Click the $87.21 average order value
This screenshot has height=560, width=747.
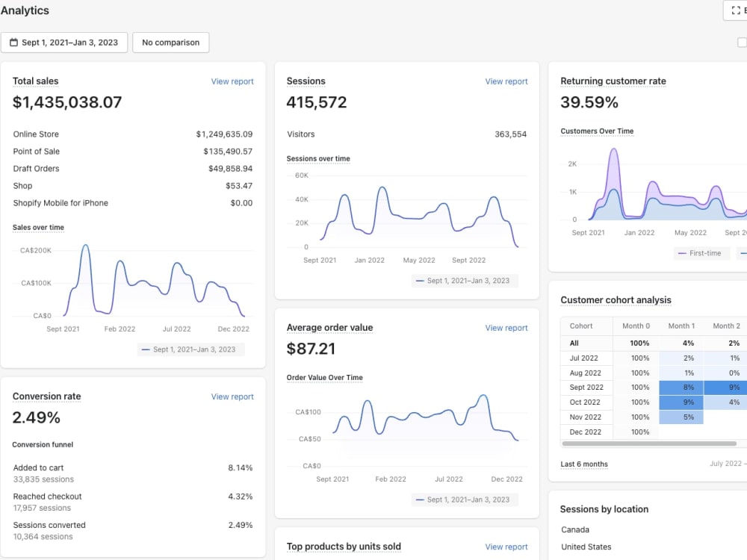[311, 349]
